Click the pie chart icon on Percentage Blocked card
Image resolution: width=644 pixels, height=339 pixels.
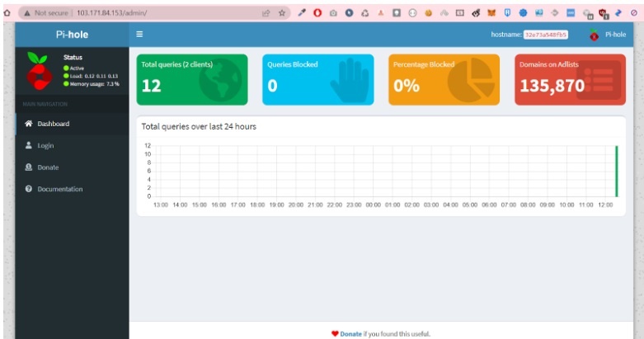point(472,80)
